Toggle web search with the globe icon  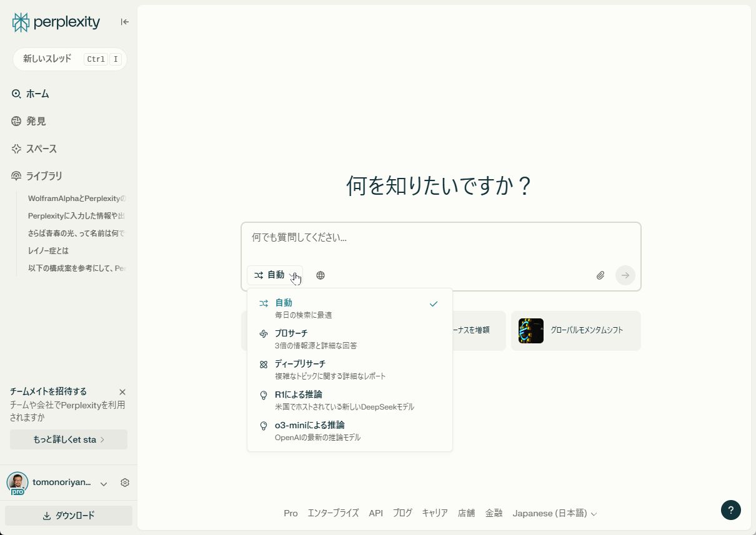pyautogui.click(x=320, y=275)
